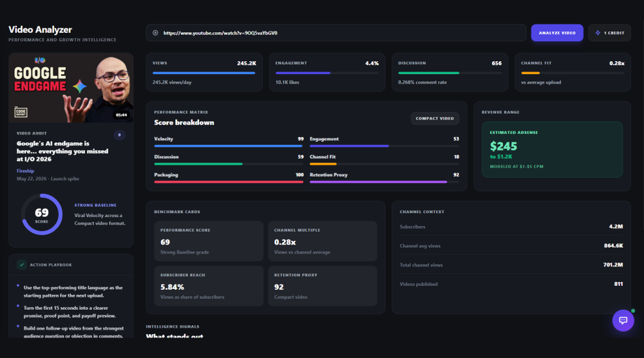Screen dimensions: 644x358
Task: Select the Views stat card
Action: tap(204, 72)
